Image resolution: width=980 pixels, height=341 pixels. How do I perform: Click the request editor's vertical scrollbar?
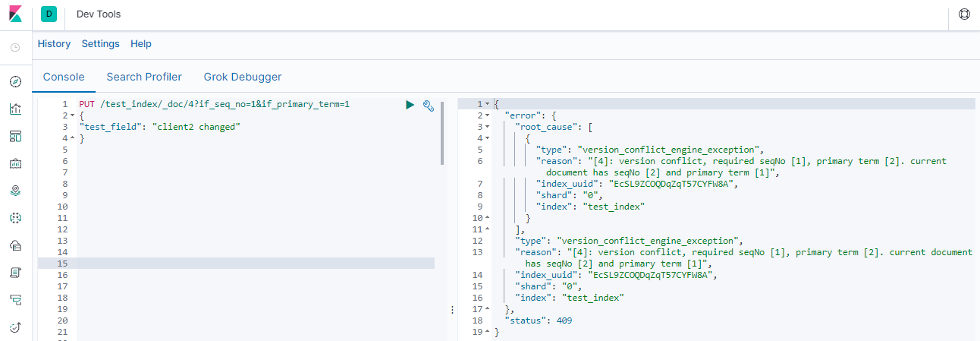pos(442,133)
